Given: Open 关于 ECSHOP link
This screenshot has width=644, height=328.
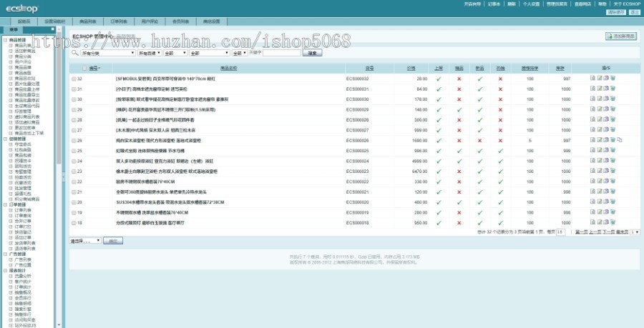Looking at the screenshot, I should point(627,4).
